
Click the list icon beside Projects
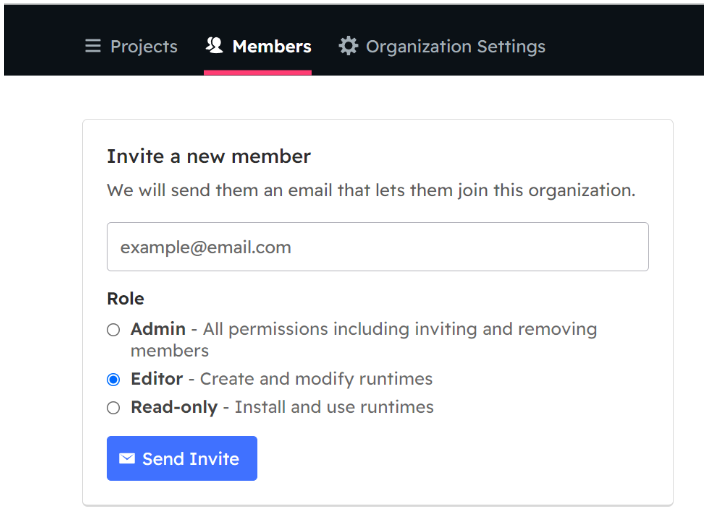(93, 46)
